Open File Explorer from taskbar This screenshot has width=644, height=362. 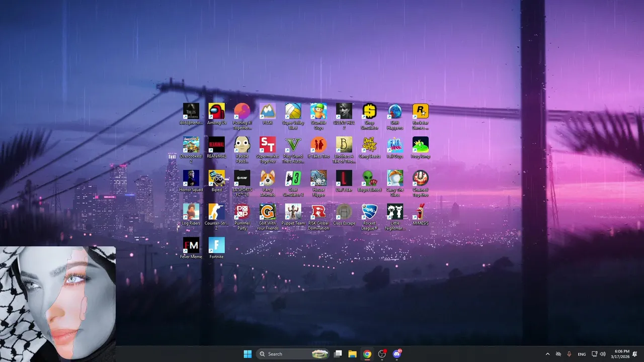tap(353, 354)
